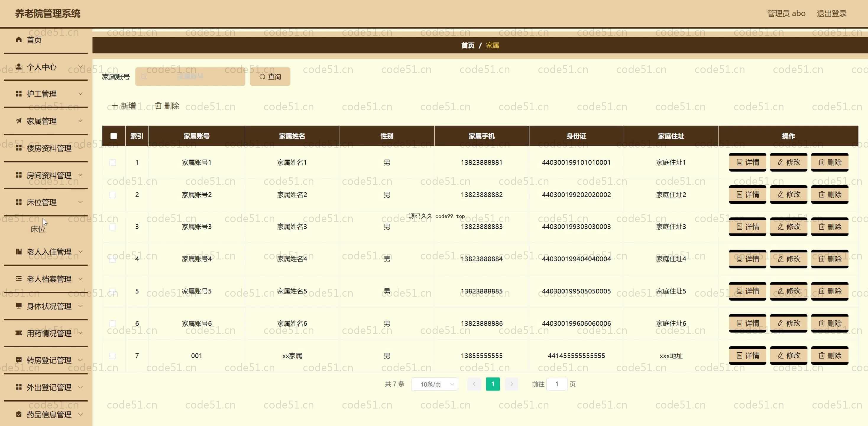Open the 10条/页 page size dropdown
Screen dimensions: 868x426
coord(434,384)
